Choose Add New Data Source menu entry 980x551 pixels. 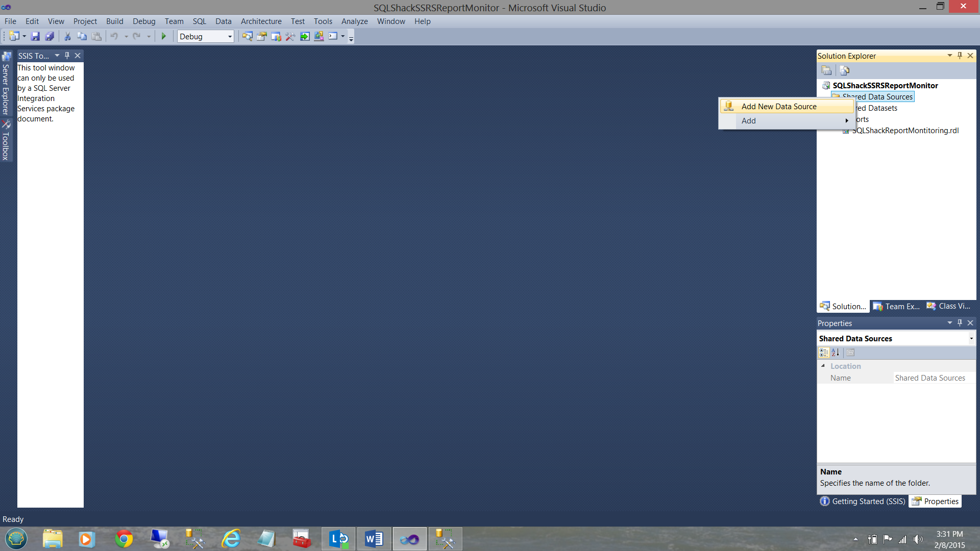click(x=778, y=106)
